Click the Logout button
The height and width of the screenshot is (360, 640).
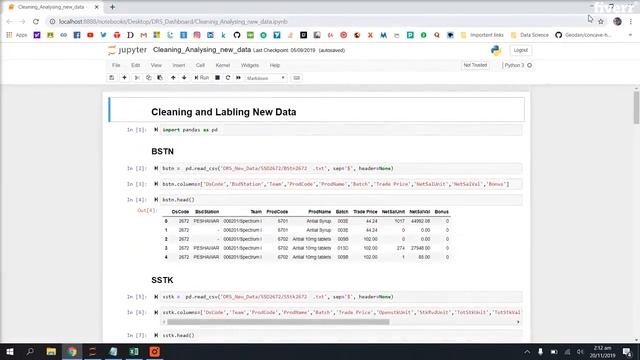[520, 50]
